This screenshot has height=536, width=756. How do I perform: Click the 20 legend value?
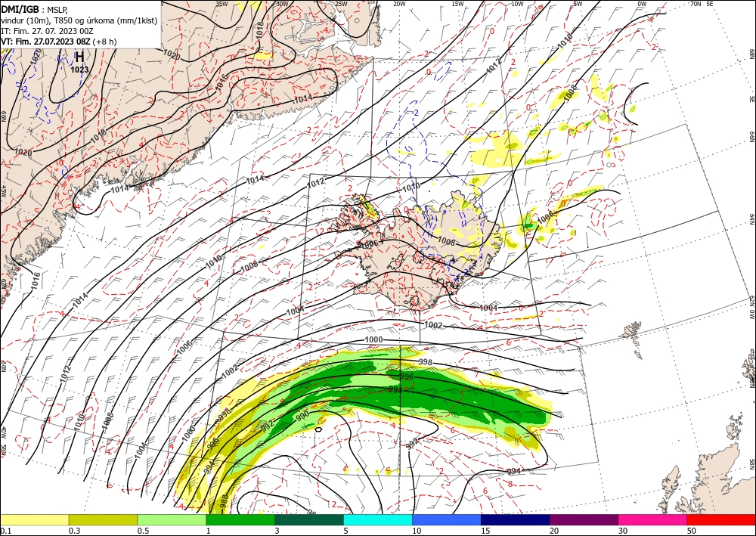click(x=554, y=531)
